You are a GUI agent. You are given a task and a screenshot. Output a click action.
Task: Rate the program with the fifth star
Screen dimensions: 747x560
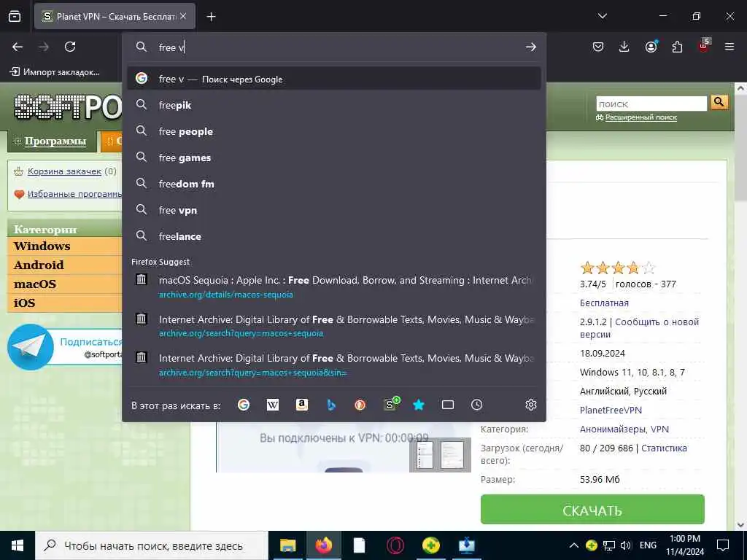click(649, 268)
